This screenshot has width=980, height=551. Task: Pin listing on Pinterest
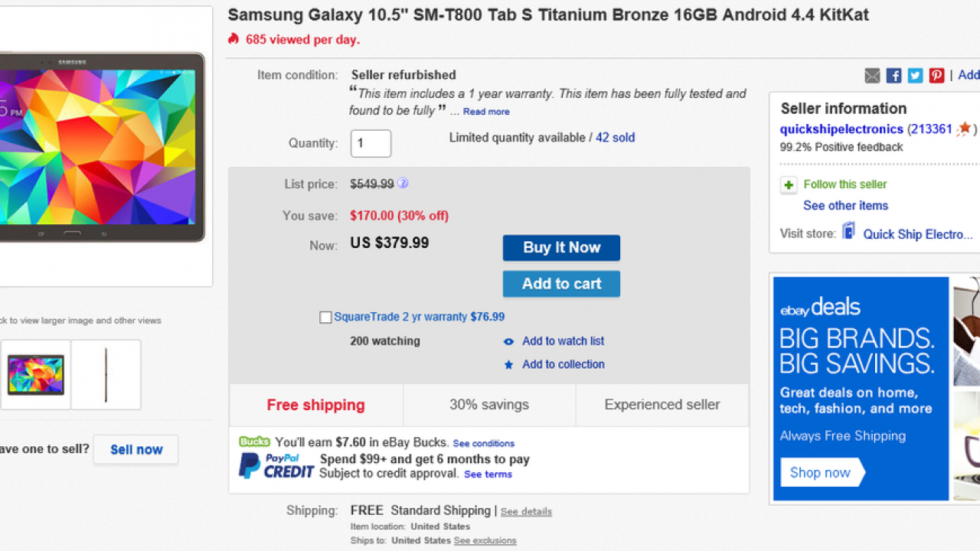(936, 75)
